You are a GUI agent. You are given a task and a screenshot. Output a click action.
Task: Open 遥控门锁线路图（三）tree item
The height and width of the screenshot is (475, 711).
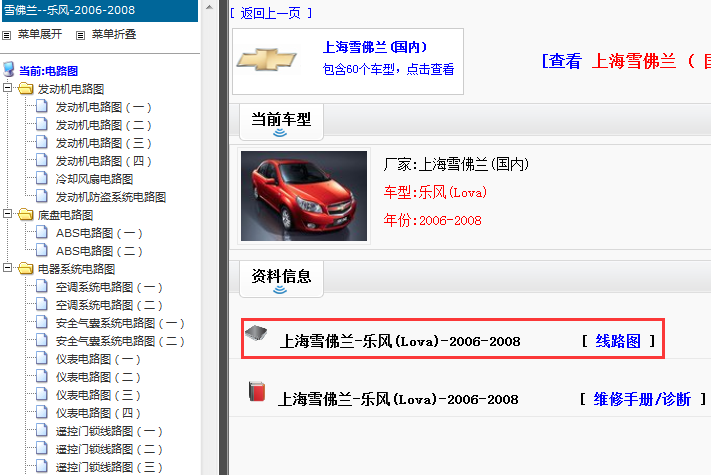click(109, 467)
